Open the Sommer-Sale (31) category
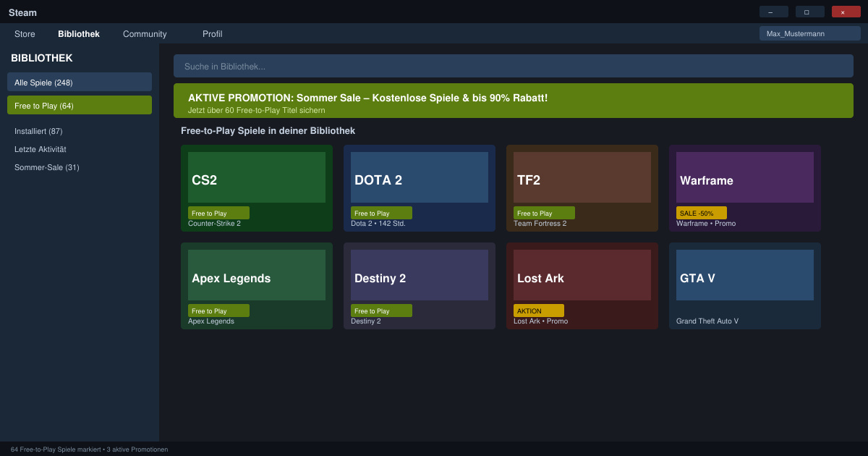The height and width of the screenshot is (456, 868). [x=47, y=167]
